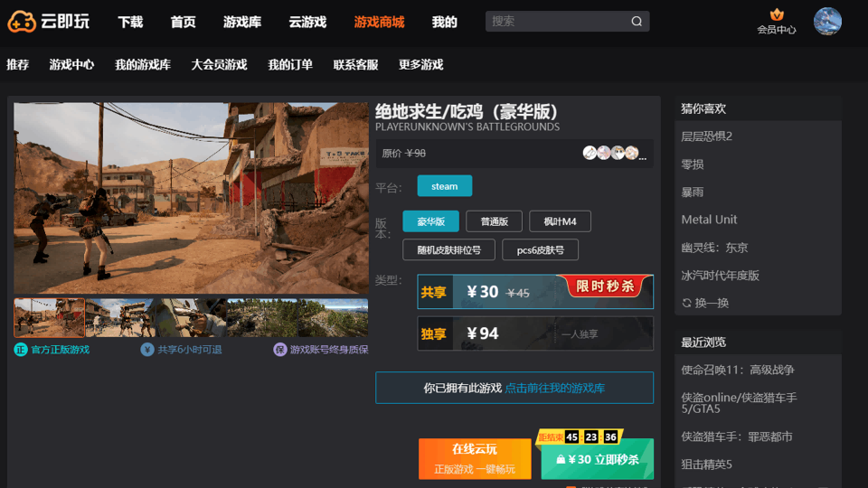
Task: Open 侠盗猎车手：罪恶都市 in recent views
Action: point(737,436)
